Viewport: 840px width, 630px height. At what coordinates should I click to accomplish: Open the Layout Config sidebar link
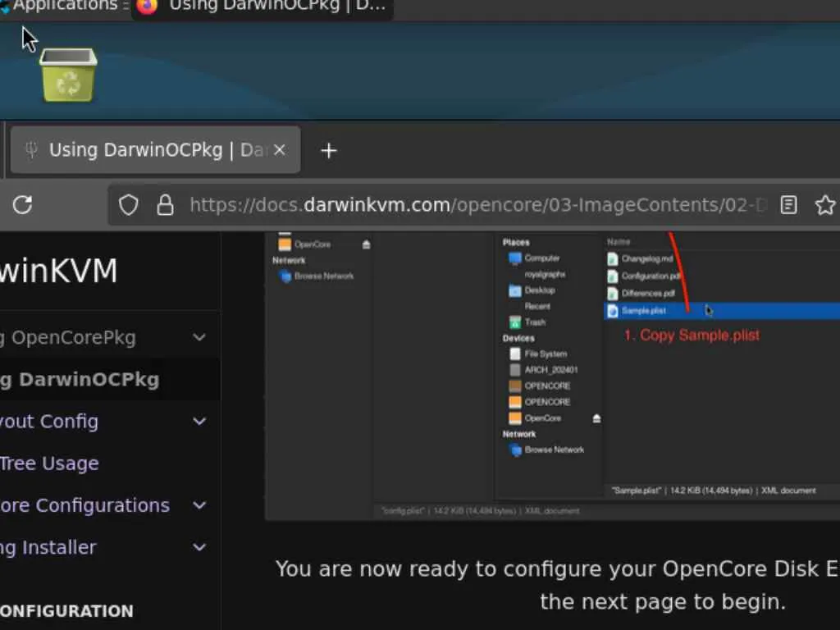[x=49, y=422]
